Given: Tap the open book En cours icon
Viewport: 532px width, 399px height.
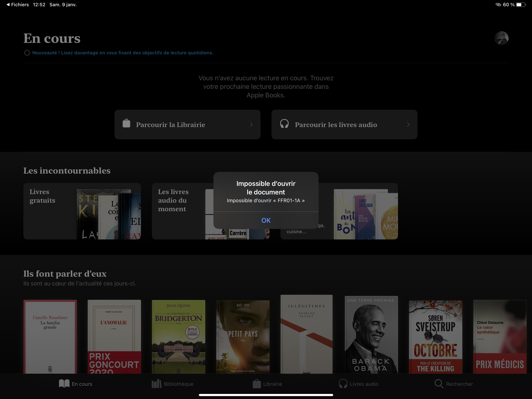Looking at the screenshot, I should (64, 384).
